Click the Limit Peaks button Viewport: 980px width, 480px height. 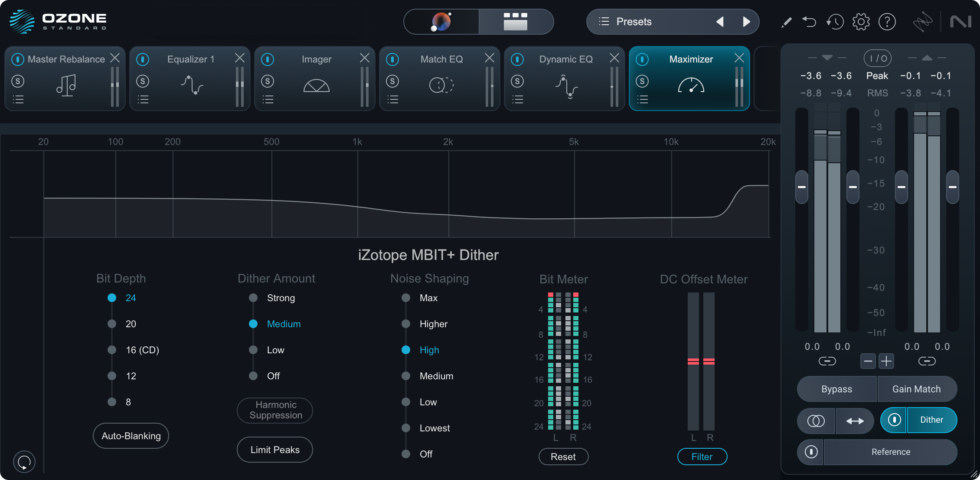click(x=274, y=450)
